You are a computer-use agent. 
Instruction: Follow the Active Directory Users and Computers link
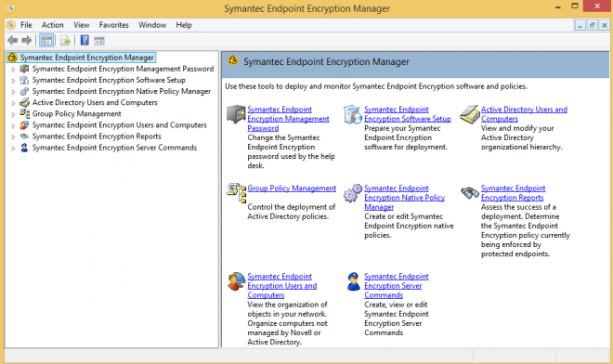click(524, 114)
